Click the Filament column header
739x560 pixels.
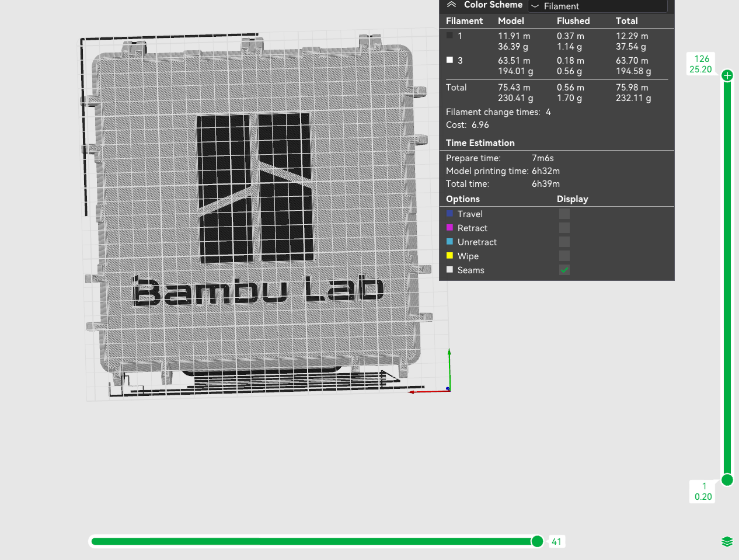click(x=465, y=20)
